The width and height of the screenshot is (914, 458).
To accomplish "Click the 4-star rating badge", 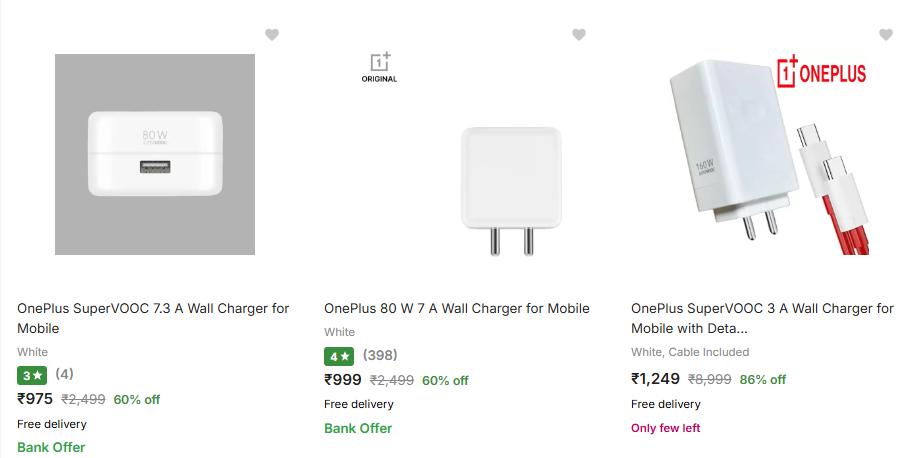I will (339, 356).
